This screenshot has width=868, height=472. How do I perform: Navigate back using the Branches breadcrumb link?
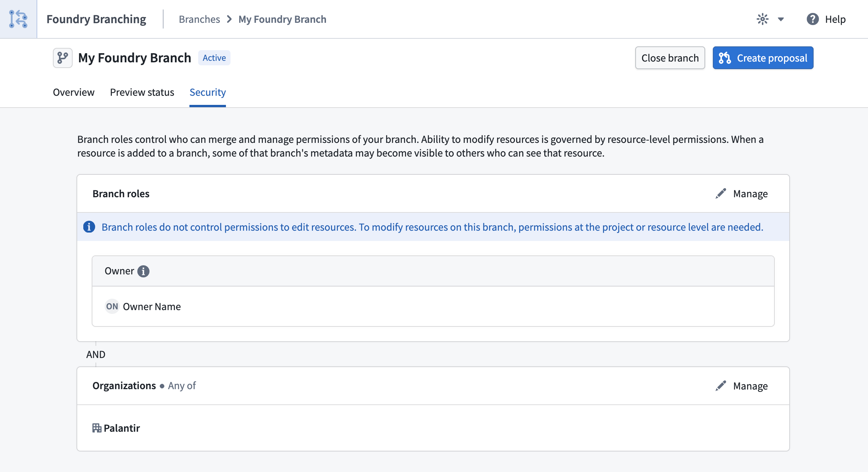(199, 19)
